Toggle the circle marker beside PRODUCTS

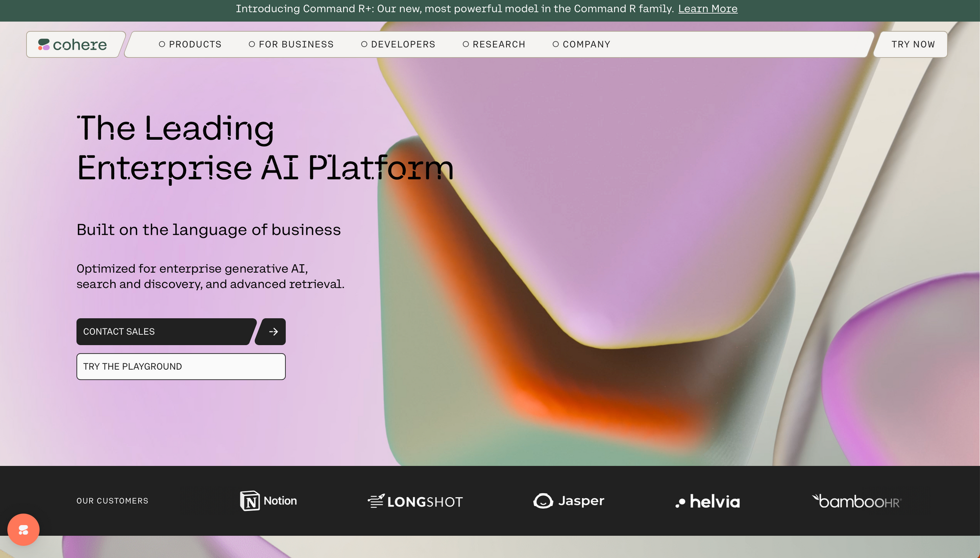point(161,44)
